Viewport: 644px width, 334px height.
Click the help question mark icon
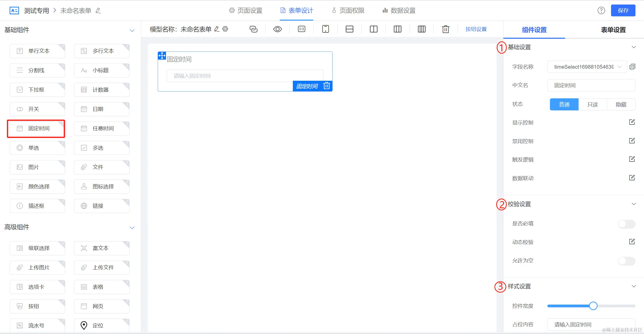[x=601, y=11]
